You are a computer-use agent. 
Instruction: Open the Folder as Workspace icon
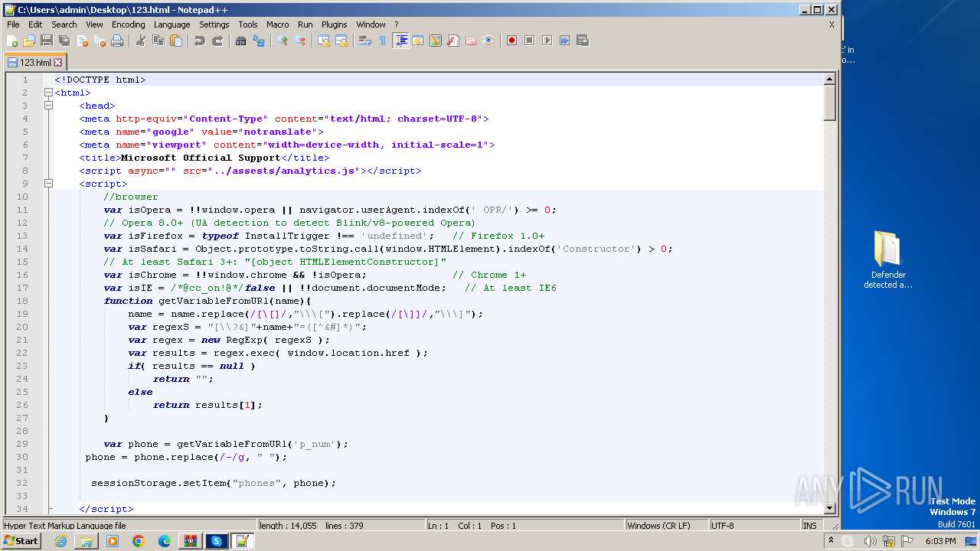[471, 41]
